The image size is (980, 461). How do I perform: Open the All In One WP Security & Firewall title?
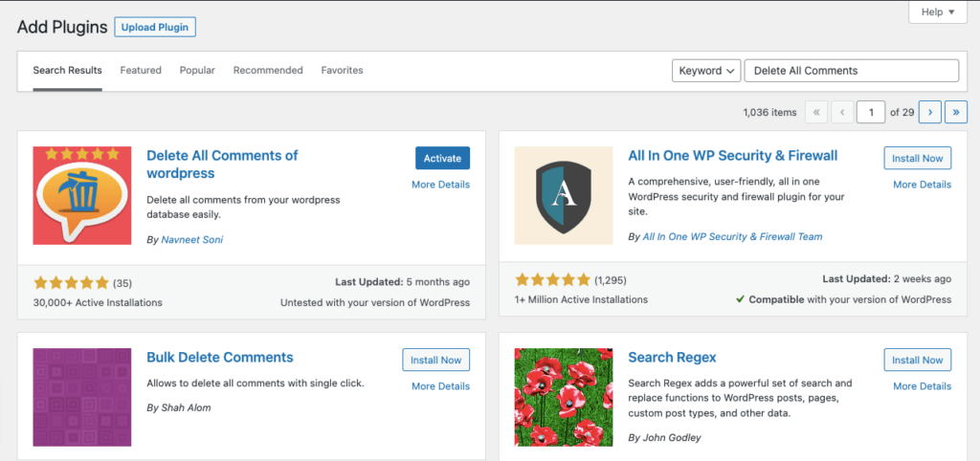732,155
